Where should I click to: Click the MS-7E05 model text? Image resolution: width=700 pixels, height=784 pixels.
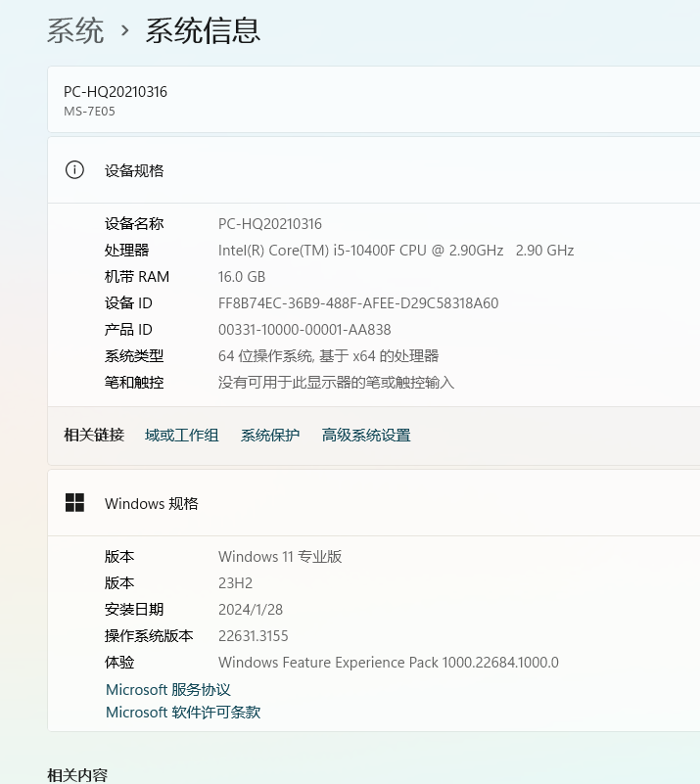(89, 112)
